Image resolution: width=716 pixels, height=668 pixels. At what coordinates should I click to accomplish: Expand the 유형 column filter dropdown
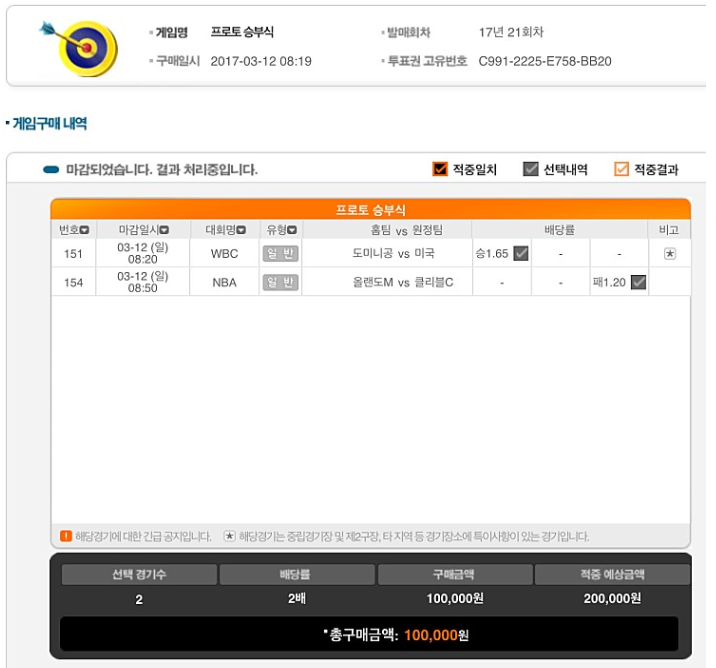292,230
